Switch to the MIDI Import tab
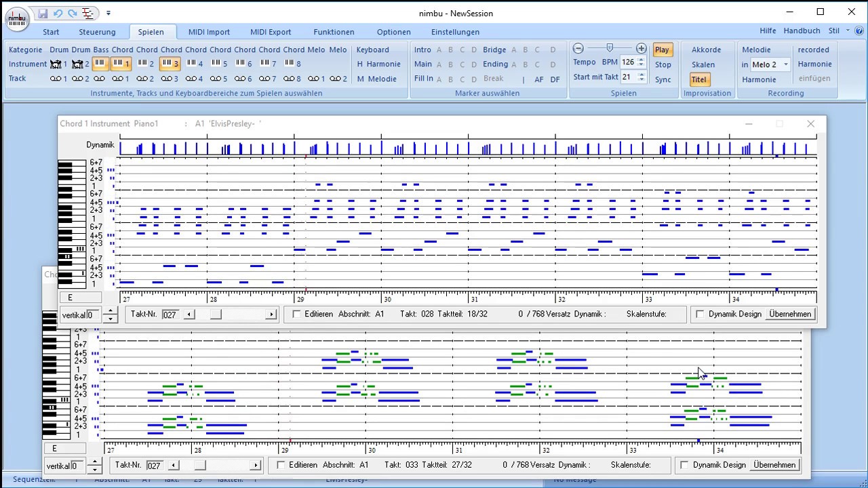 (x=209, y=32)
